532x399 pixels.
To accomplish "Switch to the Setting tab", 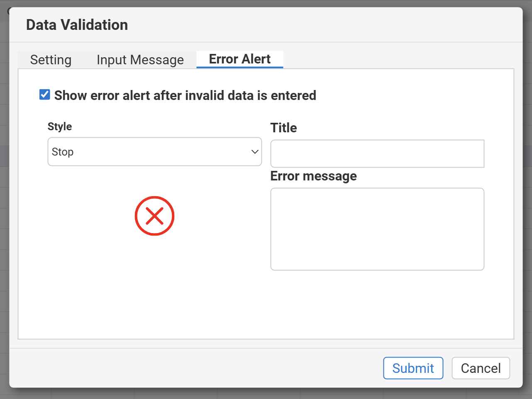I will click(51, 60).
